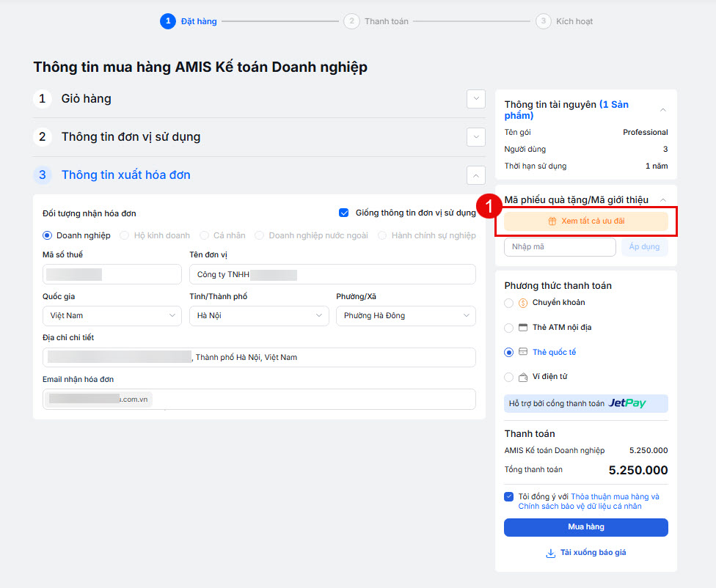Click the Tên đơn vị input field

(332, 274)
